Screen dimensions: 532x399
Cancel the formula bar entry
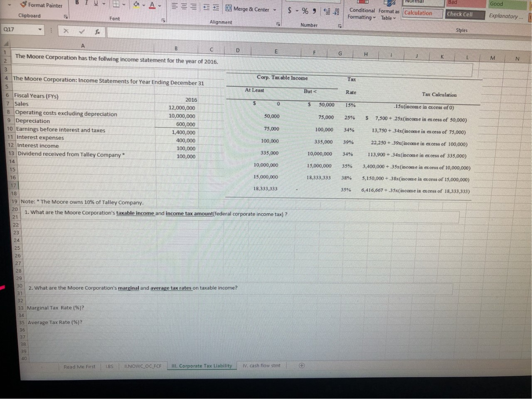[x=66, y=31]
